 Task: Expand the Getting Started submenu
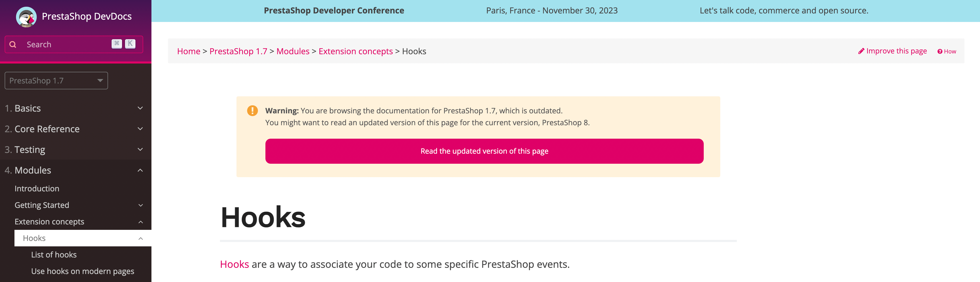(x=76, y=205)
